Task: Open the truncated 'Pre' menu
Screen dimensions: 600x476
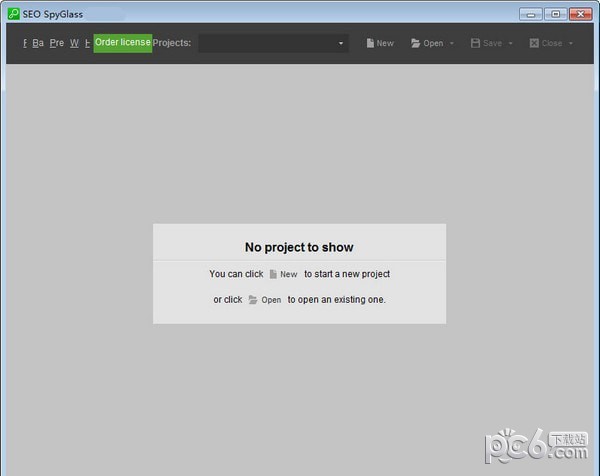Action: pyautogui.click(x=57, y=43)
